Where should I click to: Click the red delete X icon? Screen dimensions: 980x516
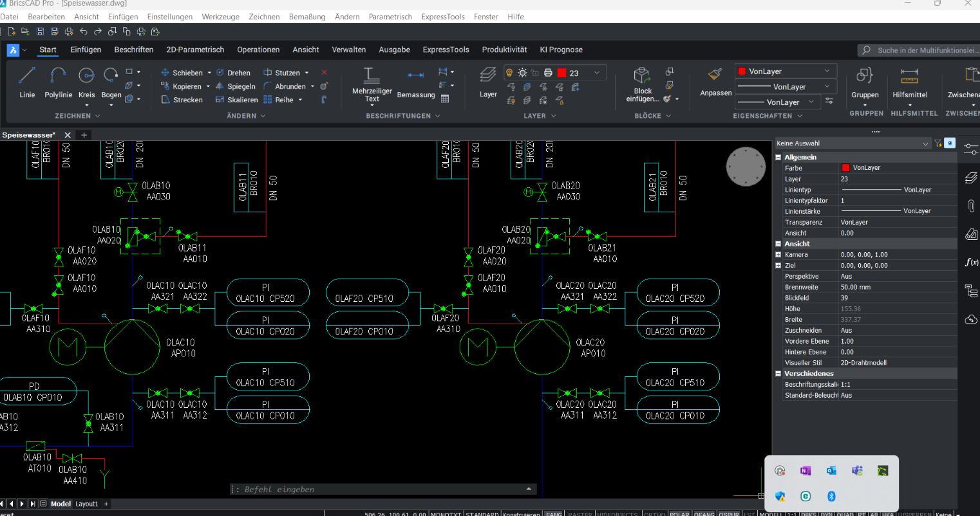[324, 73]
